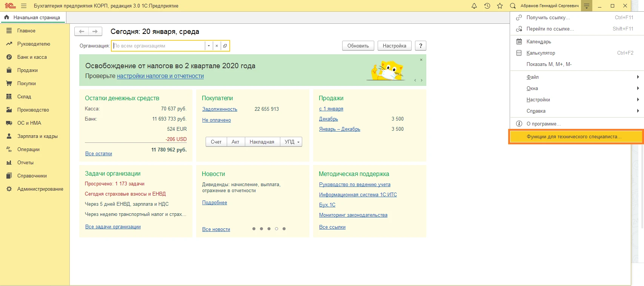Click the search magnifier icon
This screenshot has height=286, width=644.
click(513, 6)
